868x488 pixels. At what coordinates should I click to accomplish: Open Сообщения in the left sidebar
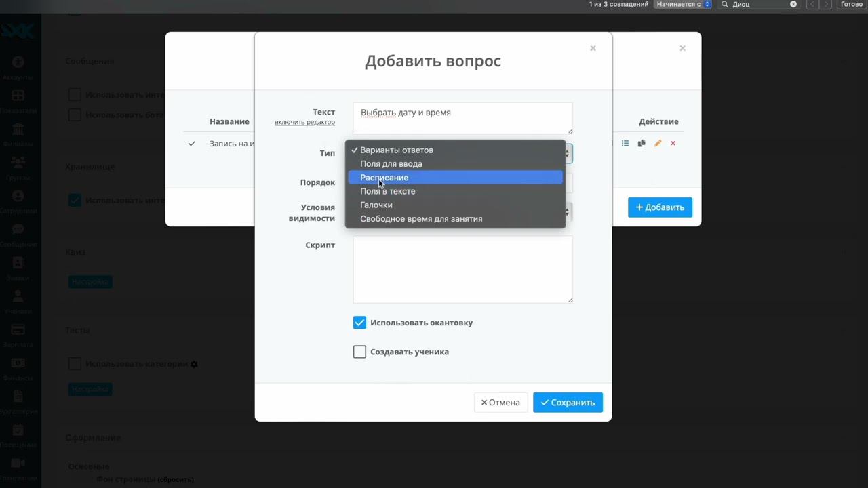pyautogui.click(x=18, y=235)
